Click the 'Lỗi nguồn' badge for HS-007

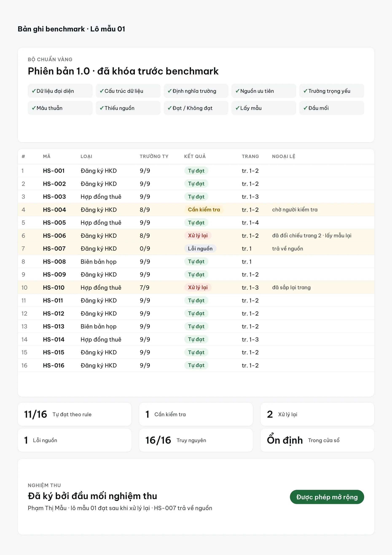[x=200, y=248]
